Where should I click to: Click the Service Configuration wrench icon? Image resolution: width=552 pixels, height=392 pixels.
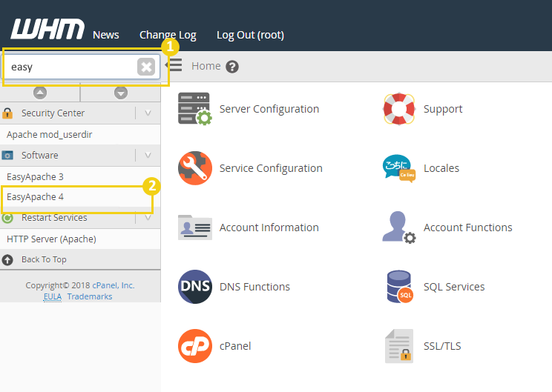coord(195,168)
